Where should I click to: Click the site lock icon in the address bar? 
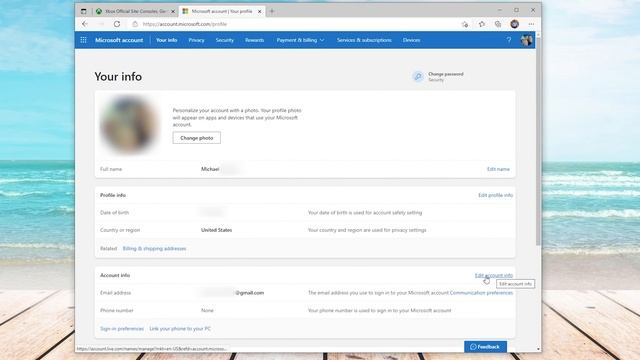(135, 24)
